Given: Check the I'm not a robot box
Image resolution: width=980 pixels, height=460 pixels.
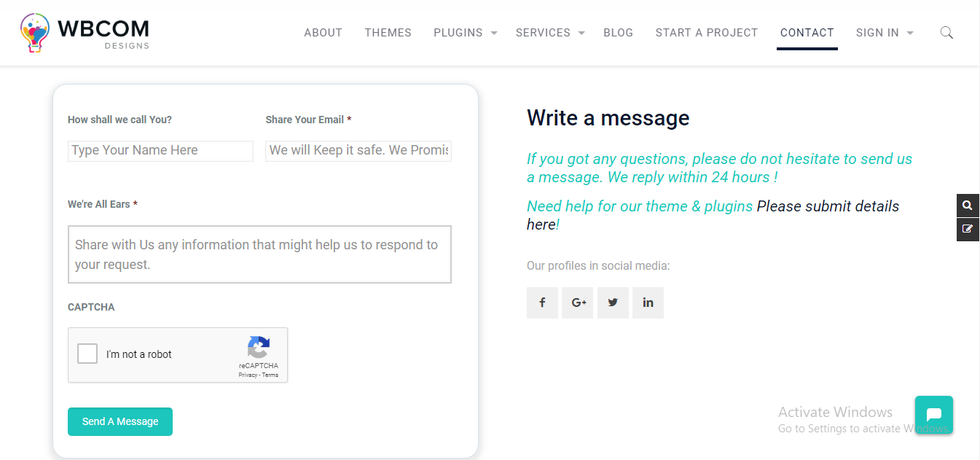Looking at the screenshot, I should [x=87, y=354].
